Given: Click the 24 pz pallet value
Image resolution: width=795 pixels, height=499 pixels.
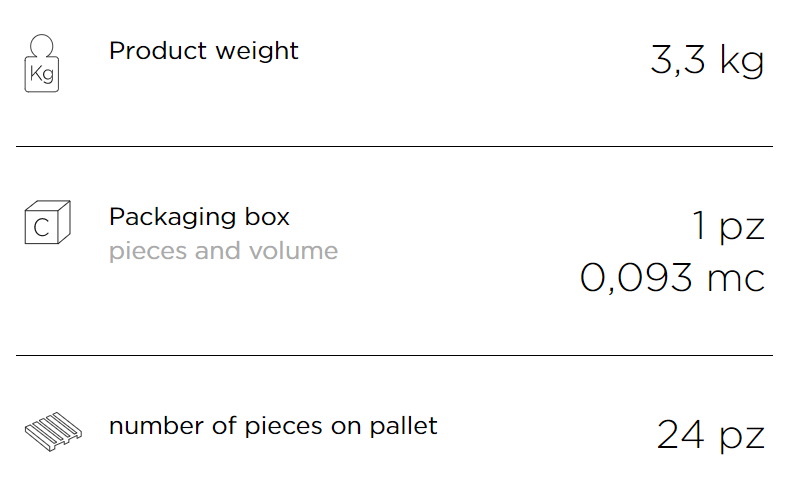Looking at the screenshot, I should 710,435.
